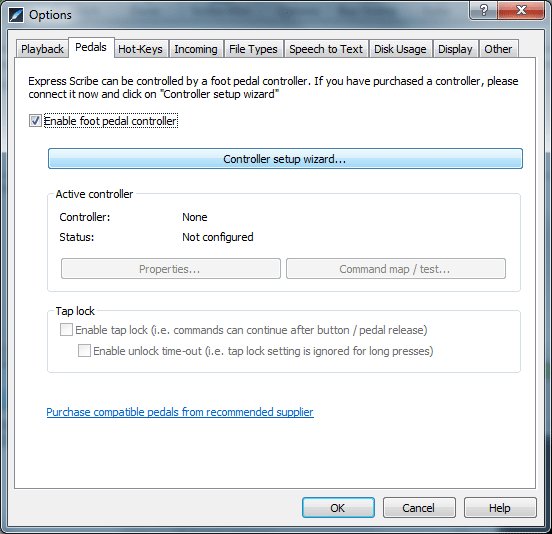The image size is (552, 534).
Task: Go to the Incoming tab
Action: [196, 49]
